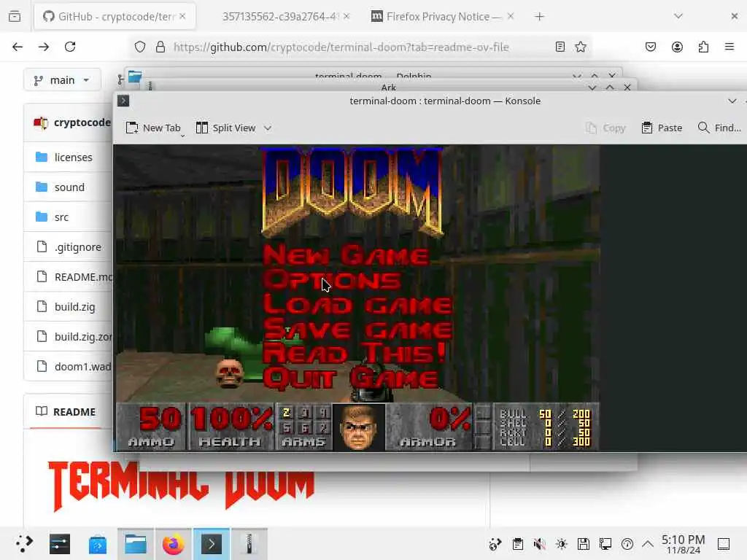The width and height of the screenshot is (747, 560).
Task: Select New Game in DOOM menu
Action: point(347,255)
